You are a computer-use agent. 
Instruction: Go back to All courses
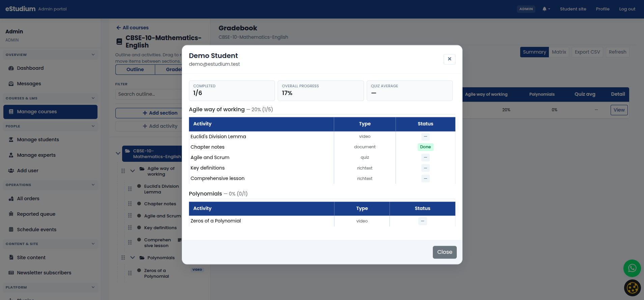pos(132,28)
